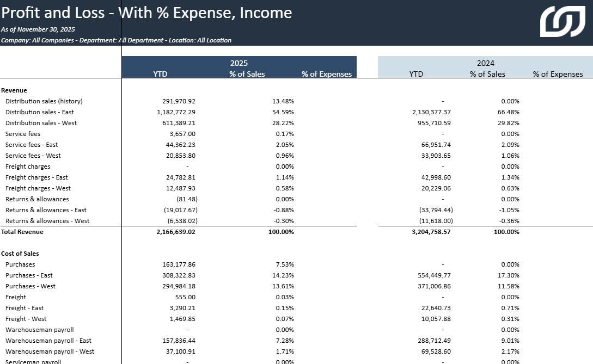This screenshot has width=593, height=364.
Task: Select the 'Total Revenue' row label
Action: pyautogui.click(x=22, y=232)
